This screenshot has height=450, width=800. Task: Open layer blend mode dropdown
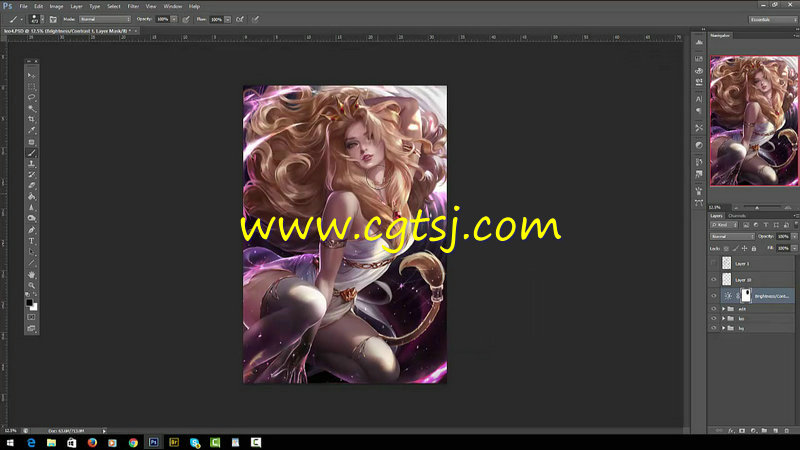[x=732, y=237]
